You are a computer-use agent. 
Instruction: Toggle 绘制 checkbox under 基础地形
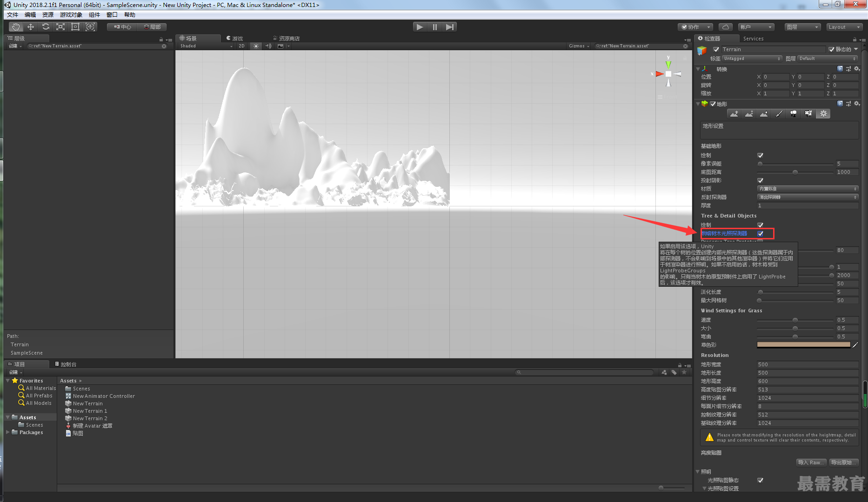click(761, 155)
